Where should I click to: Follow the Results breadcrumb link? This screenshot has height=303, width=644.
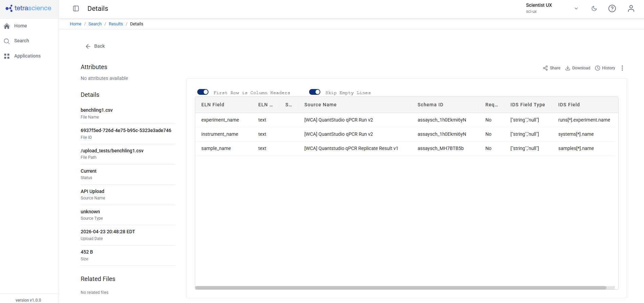pos(116,24)
